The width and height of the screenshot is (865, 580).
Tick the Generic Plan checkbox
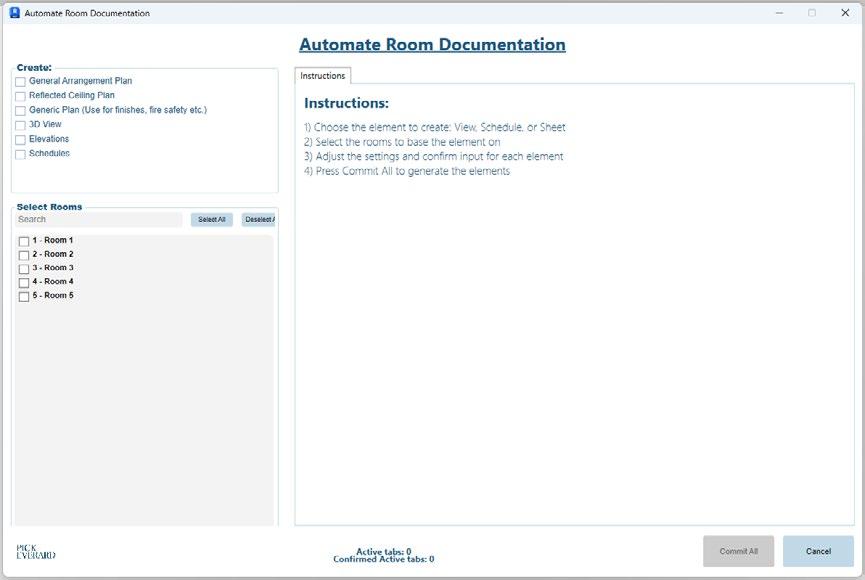tap(20, 110)
